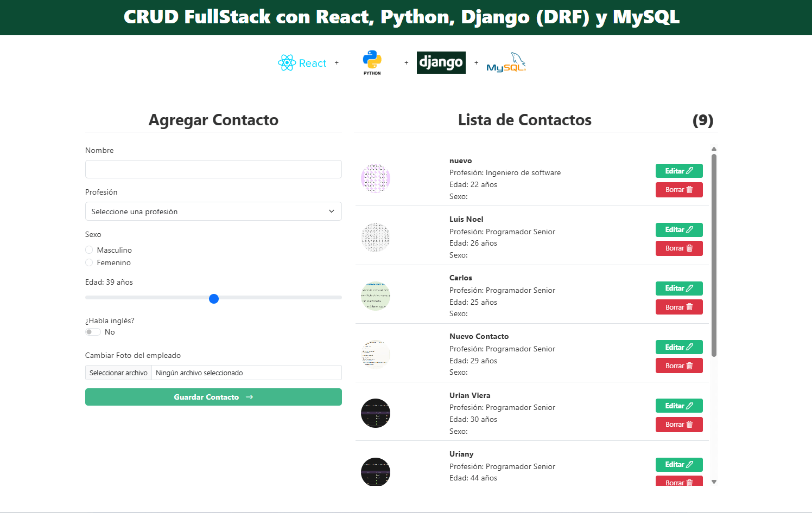Click 'Profesión: Ingeniero de software' text

click(x=505, y=172)
